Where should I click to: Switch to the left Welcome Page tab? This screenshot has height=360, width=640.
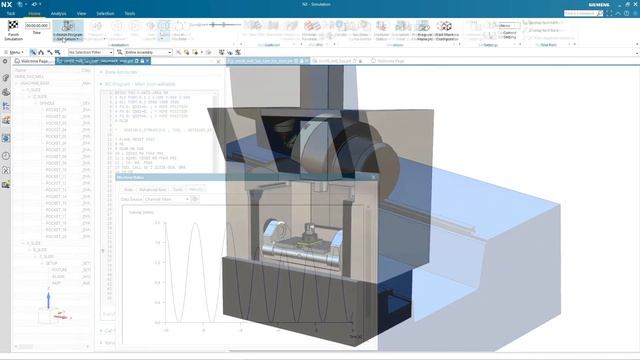tap(34, 61)
